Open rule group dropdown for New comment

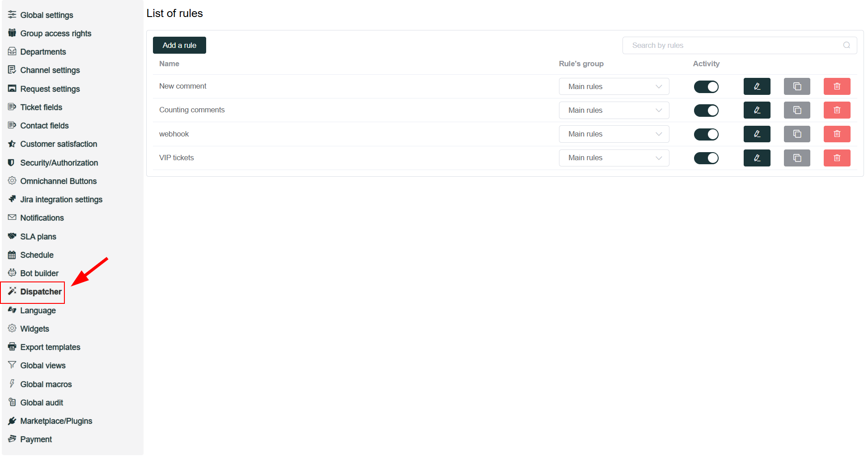click(x=614, y=86)
